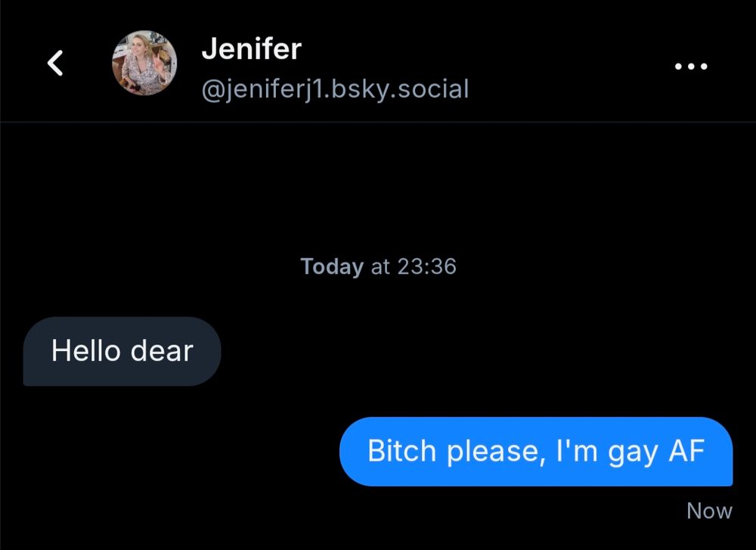Click the bsky.social username under Jenifer

335,89
